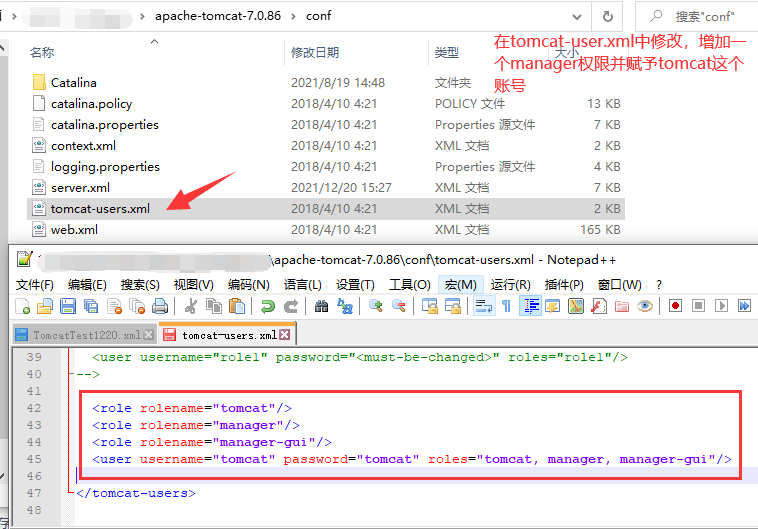Viewport: 758px width, 529px height.
Task: Open the 文件(F) menu
Action: [35, 285]
